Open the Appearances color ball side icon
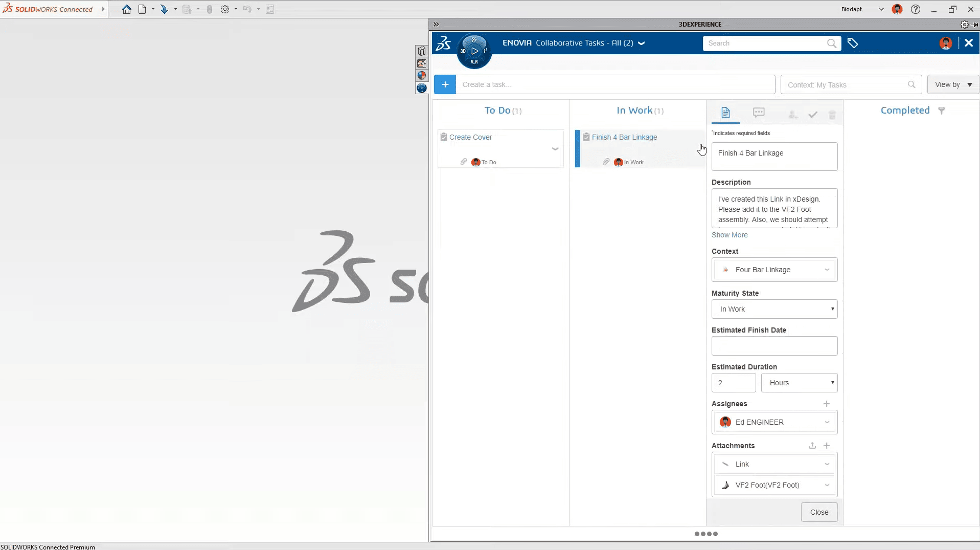The image size is (980, 550). (422, 76)
